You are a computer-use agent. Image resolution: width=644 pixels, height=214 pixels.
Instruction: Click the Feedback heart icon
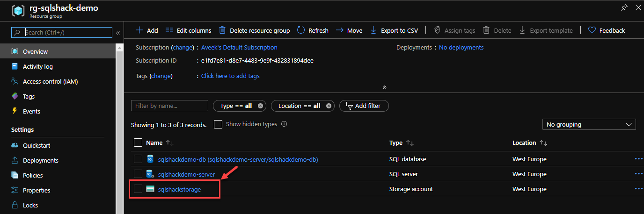pos(592,30)
